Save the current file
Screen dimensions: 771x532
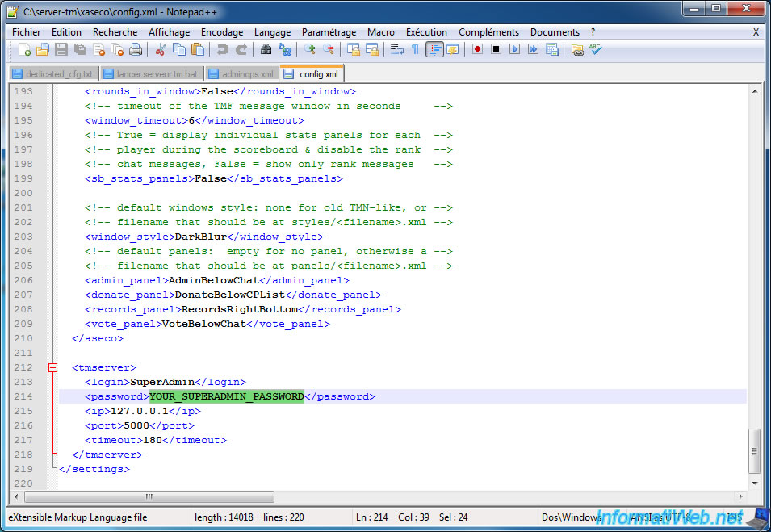61,49
